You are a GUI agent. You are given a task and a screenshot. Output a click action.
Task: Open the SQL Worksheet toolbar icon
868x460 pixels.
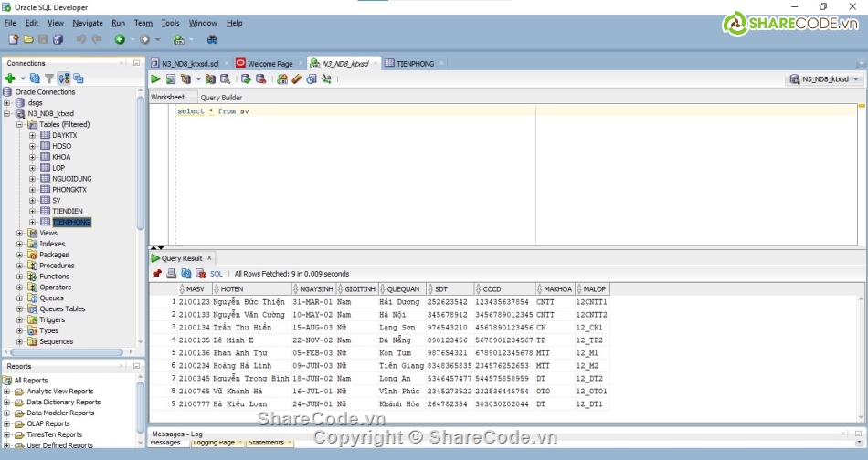[x=178, y=39]
